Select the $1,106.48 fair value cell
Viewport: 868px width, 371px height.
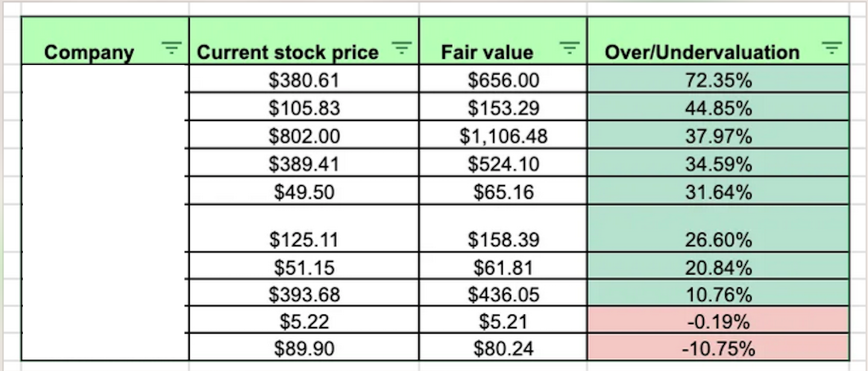point(502,136)
